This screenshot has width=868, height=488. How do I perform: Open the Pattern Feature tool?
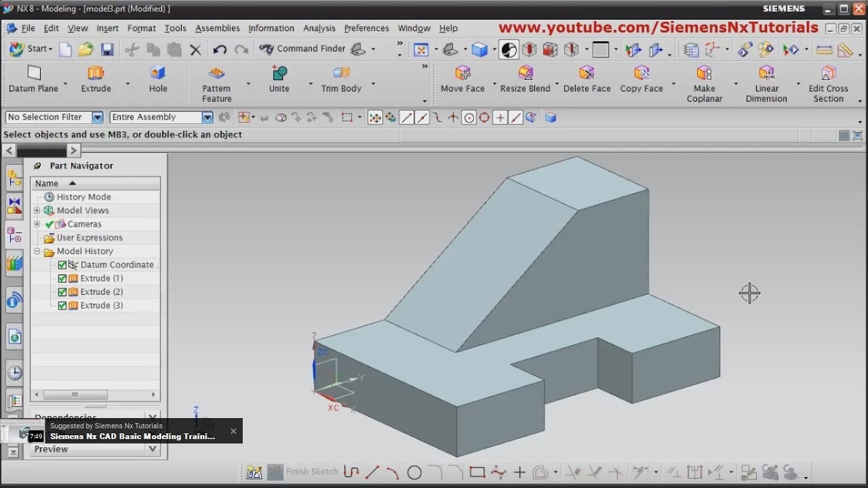tap(216, 83)
